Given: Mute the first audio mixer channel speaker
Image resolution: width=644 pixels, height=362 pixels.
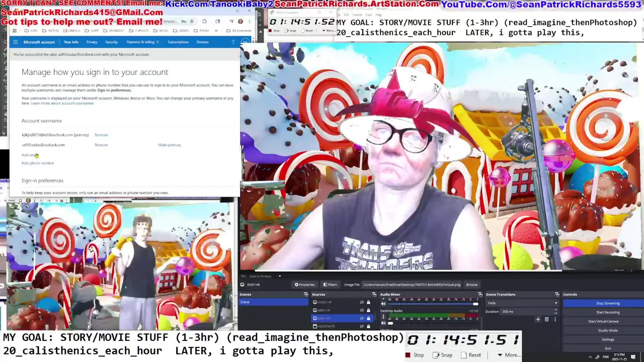Looking at the screenshot, I should pos(383,303).
